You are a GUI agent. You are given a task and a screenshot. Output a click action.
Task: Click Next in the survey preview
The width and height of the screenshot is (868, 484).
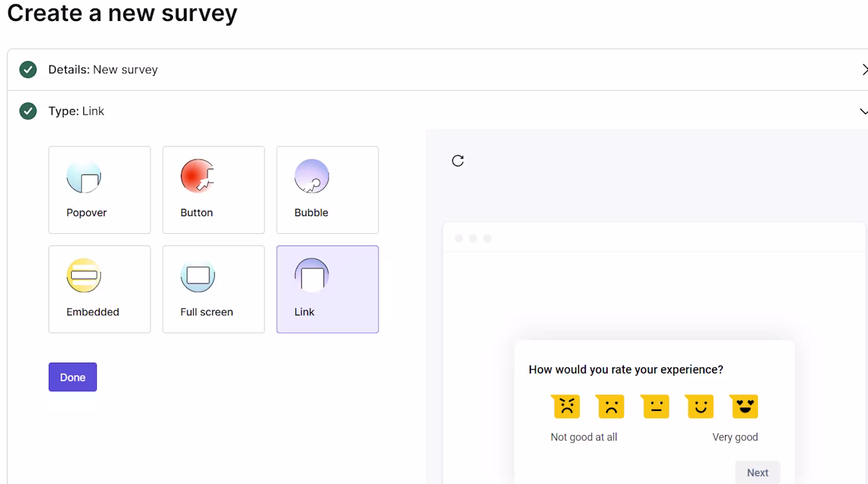point(757,472)
